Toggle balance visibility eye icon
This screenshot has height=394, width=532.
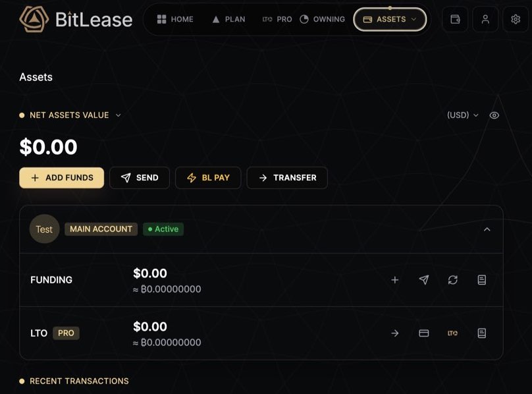tap(494, 115)
